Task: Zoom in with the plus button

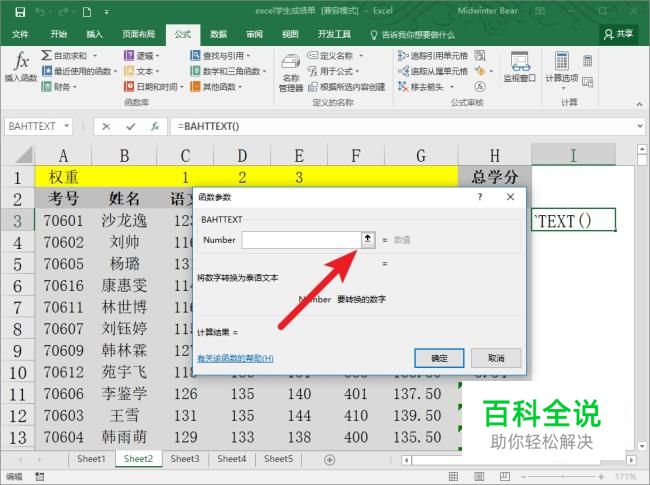Action: (x=601, y=477)
